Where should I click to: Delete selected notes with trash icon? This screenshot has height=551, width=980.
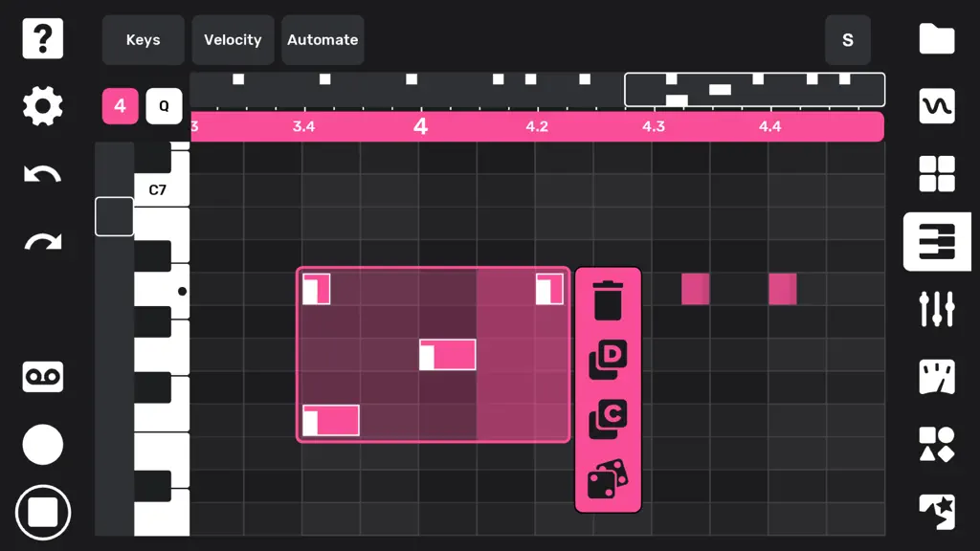coord(608,300)
